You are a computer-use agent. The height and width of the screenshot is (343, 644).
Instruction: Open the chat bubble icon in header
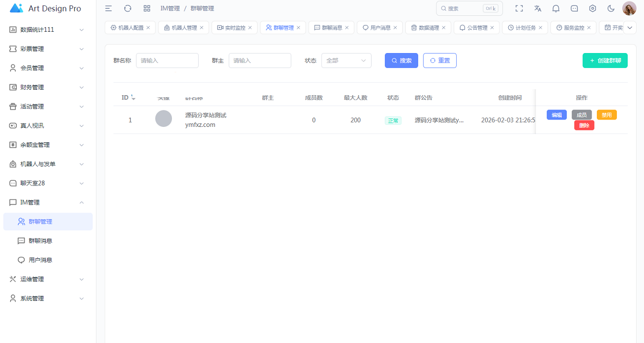[x=574, y=8]
